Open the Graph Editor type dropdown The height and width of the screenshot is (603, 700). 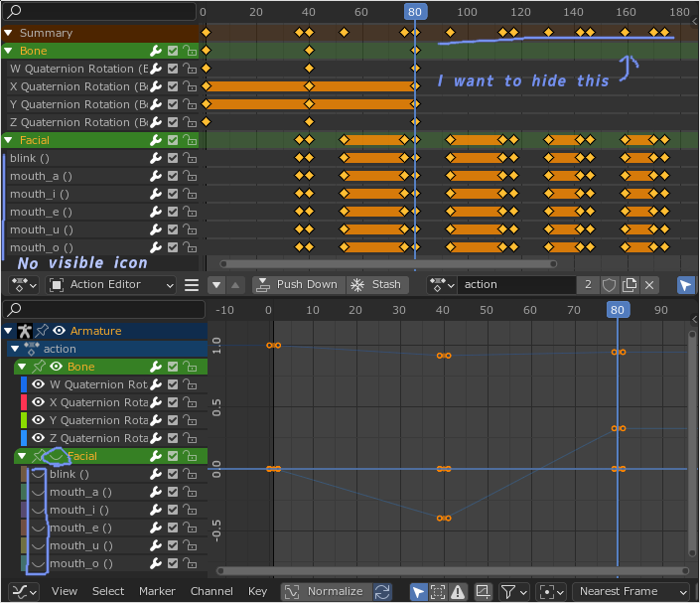24,591
